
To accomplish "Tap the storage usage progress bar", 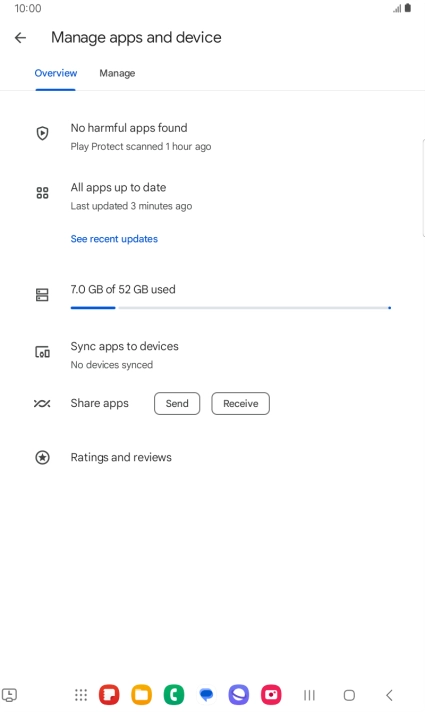I will [x=231, y=308].
